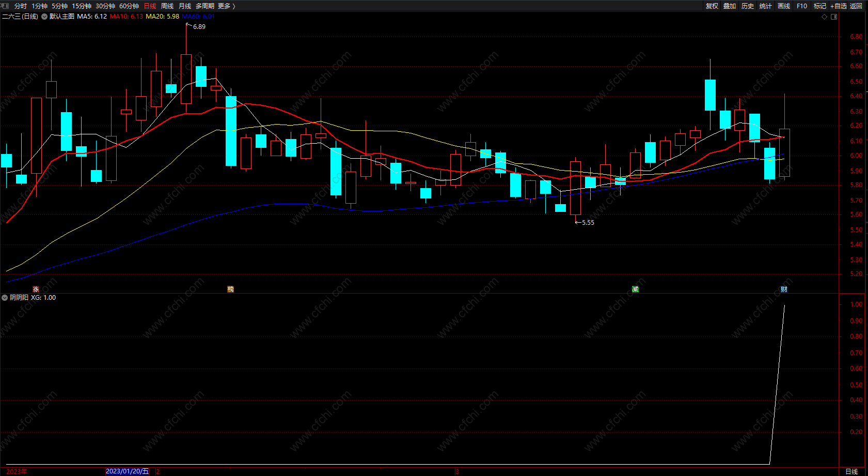Screen dimensions: 868x476
Task: Click the 6.80 price axis label
Action: click(x=856, y=37)
